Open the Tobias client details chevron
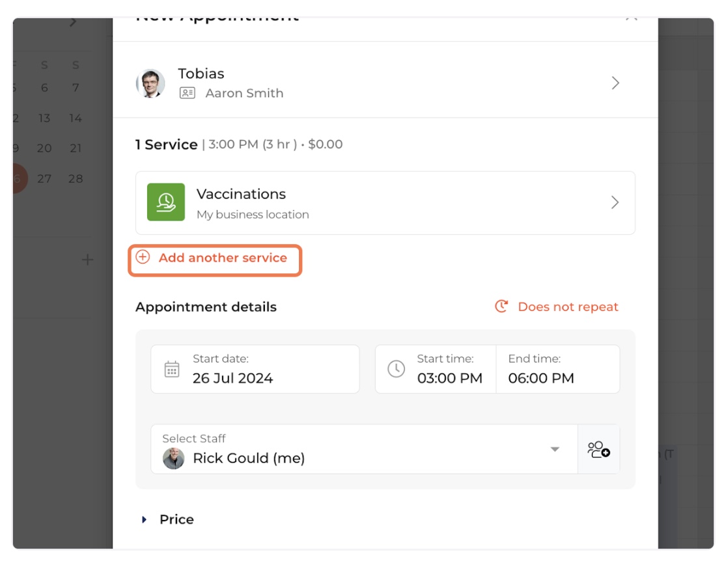The width and height of the screenshot is (728, 561). tap(615, 83)
